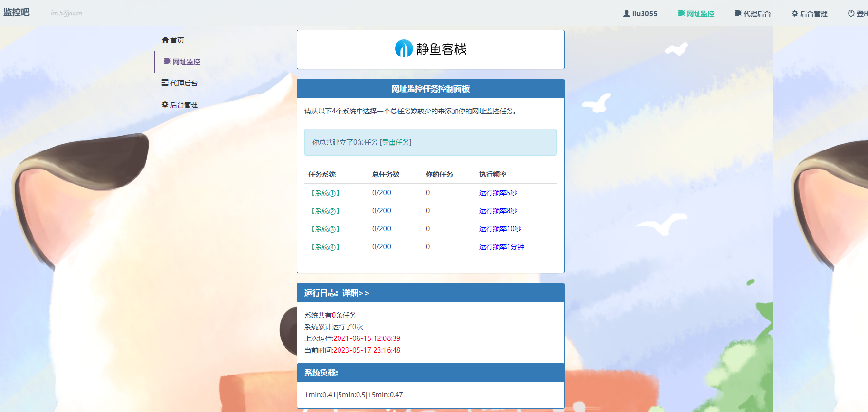
Task: Click the gear icon in top navbar
Action: pos(794,13)
